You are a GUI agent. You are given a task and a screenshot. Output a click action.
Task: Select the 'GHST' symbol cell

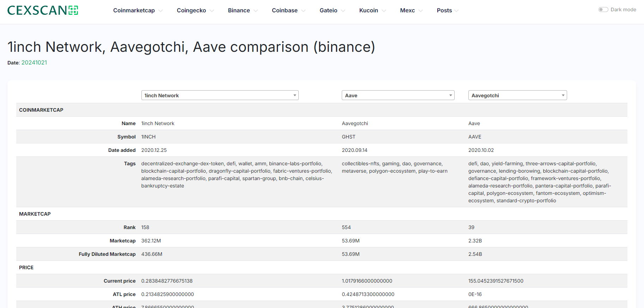pyautogui.click(x=348, y=137)
